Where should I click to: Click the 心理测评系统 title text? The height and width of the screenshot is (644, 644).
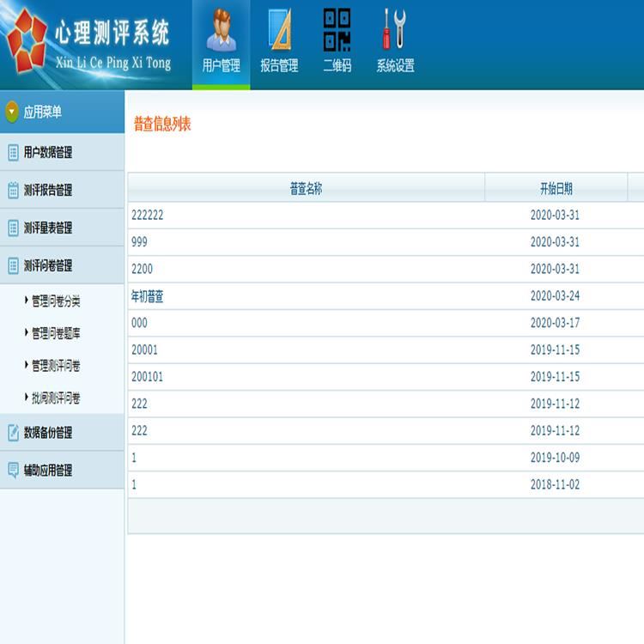[x=112, y=33]
